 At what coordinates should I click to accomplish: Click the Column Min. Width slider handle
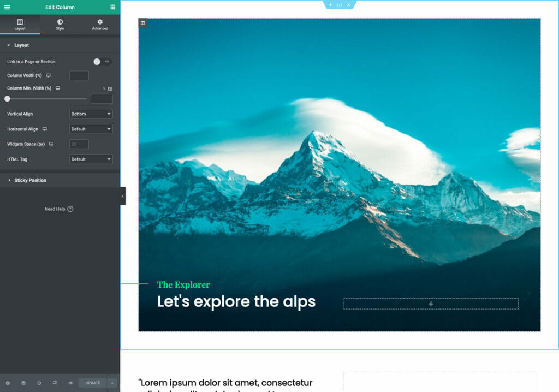7,99
